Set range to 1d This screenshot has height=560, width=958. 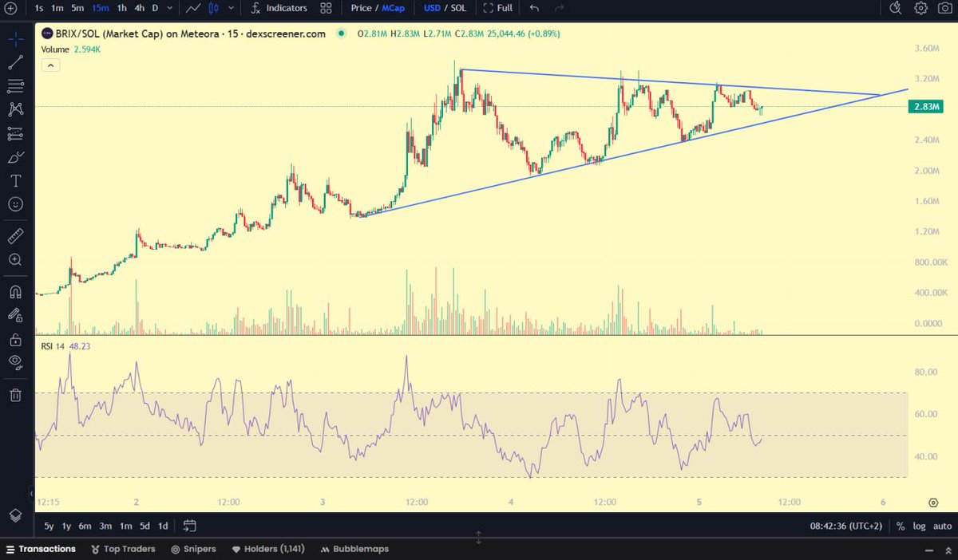[163, 526]
